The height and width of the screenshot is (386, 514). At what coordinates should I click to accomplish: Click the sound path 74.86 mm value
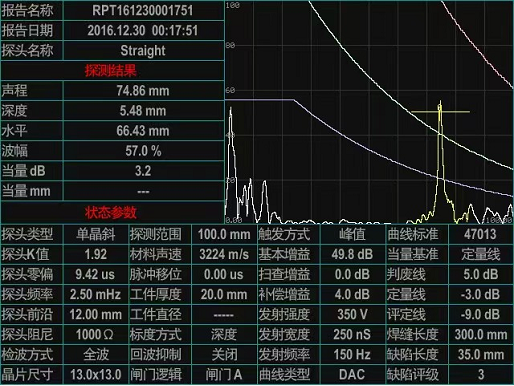(x=143, y=91)
